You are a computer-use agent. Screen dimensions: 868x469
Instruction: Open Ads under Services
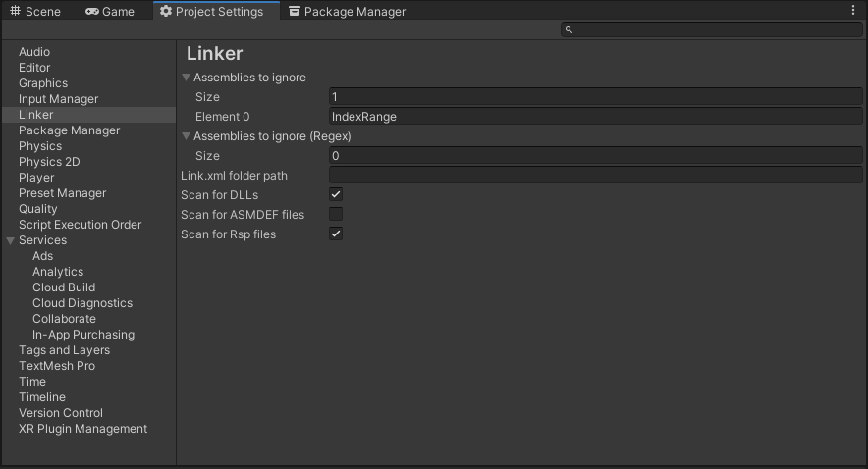(x=42, y=256)
